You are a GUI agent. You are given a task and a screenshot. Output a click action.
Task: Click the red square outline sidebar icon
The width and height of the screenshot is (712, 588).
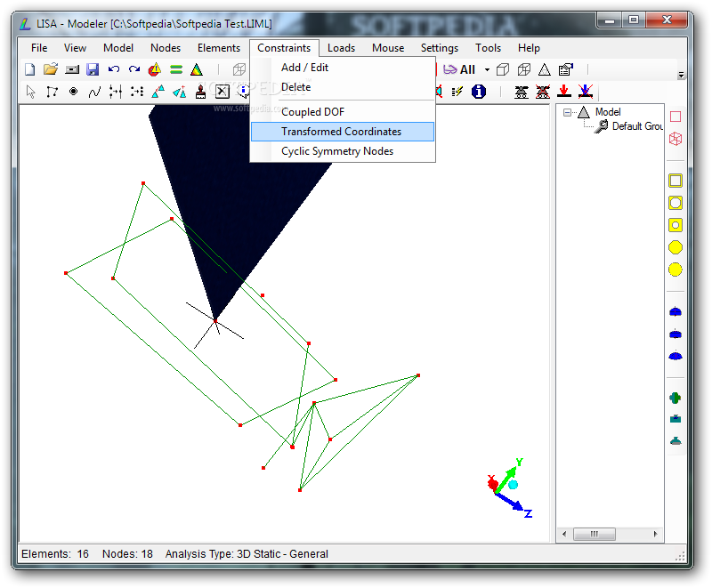676,117
